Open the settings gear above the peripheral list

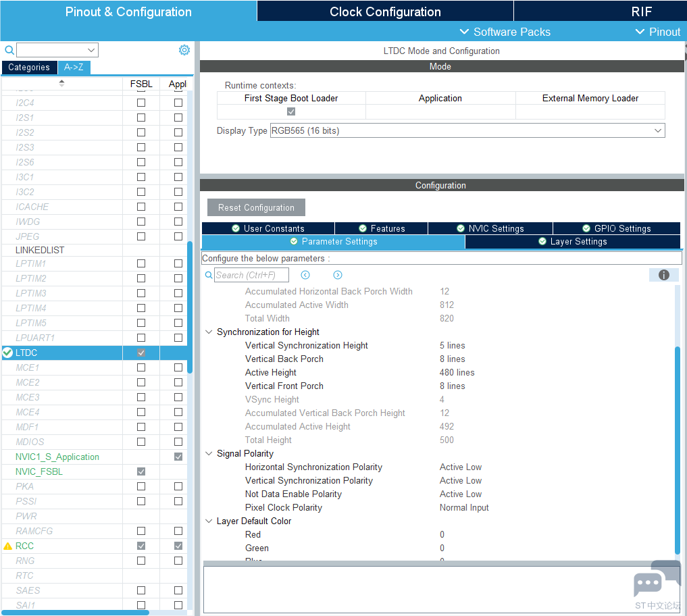click(184, 50)
